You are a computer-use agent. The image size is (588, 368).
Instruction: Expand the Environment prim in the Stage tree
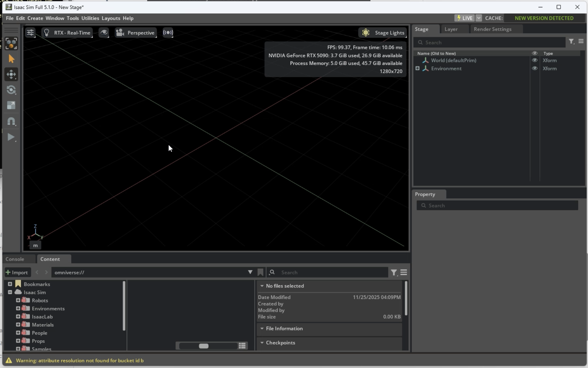tap(417, 68)
